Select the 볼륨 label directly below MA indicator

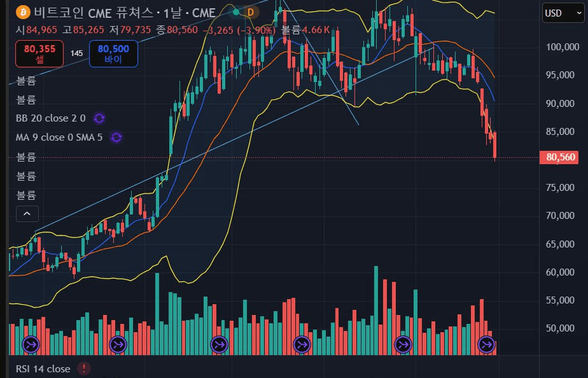coord(26,157)
